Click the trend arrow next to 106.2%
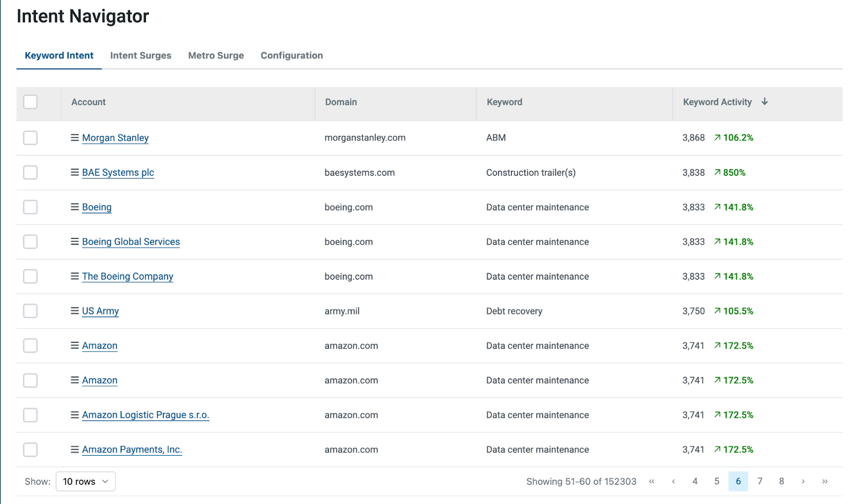Image resolution: width=857 pixels, height=504 pixels. [x=717, y=138]
